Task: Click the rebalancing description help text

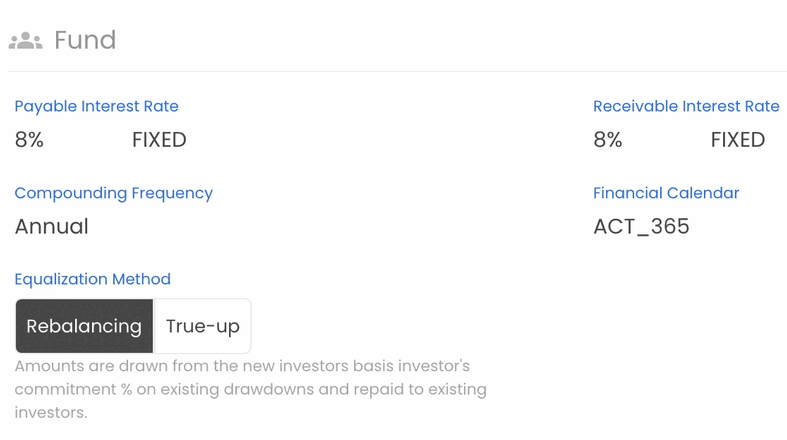Action: (x=250, y=389)
